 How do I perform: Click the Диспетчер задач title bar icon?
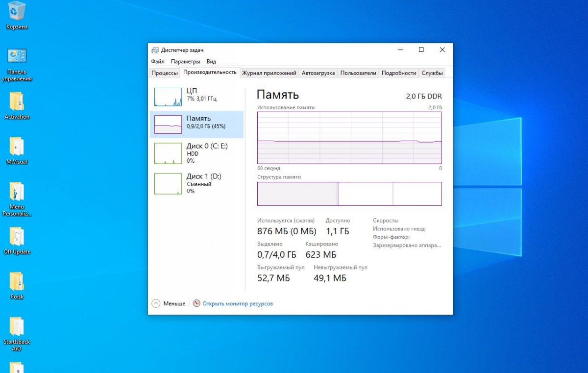click(x=155, y=50)
